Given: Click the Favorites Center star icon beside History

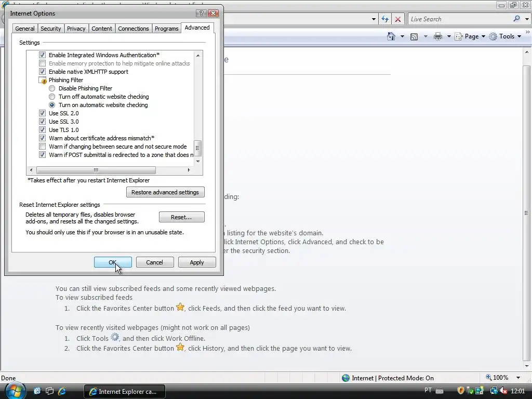Looking at the screenshot, I should tap(180, 347).
